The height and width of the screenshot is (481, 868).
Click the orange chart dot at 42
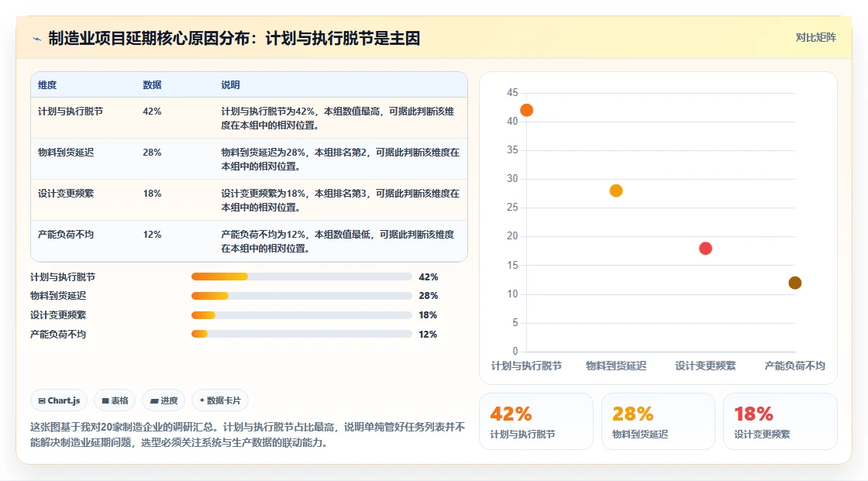526,110
